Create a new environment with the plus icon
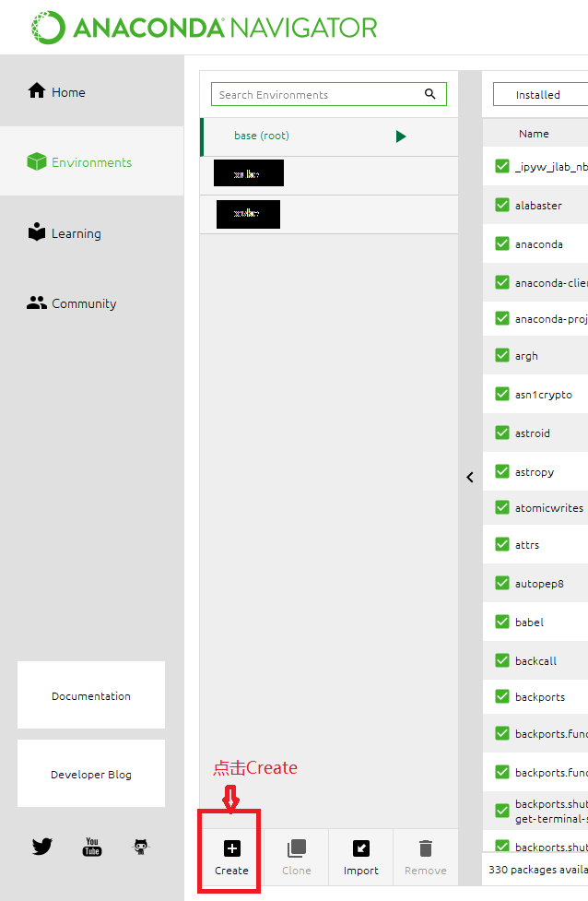 [x=232, y=848]
